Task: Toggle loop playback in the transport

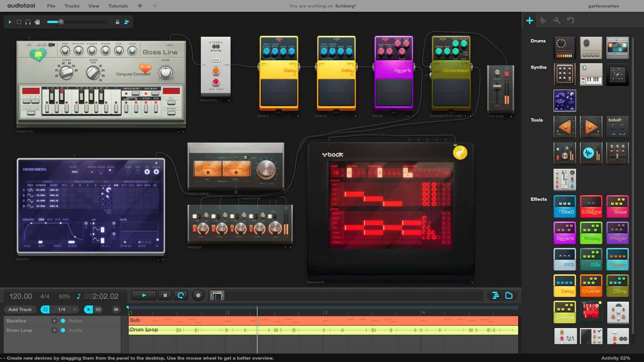Action: point(181,296)
